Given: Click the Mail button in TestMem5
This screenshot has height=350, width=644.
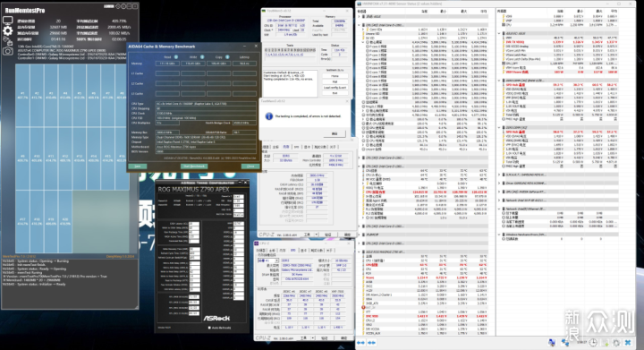Looking at the screenshot, I should point(335,81).
